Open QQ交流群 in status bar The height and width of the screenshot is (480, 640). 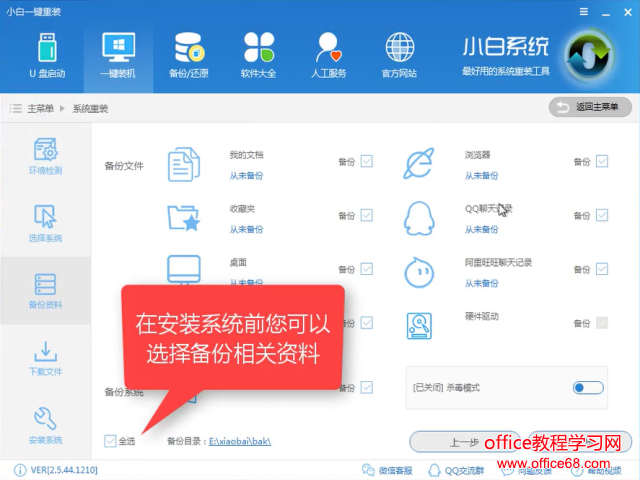(456, 470)
